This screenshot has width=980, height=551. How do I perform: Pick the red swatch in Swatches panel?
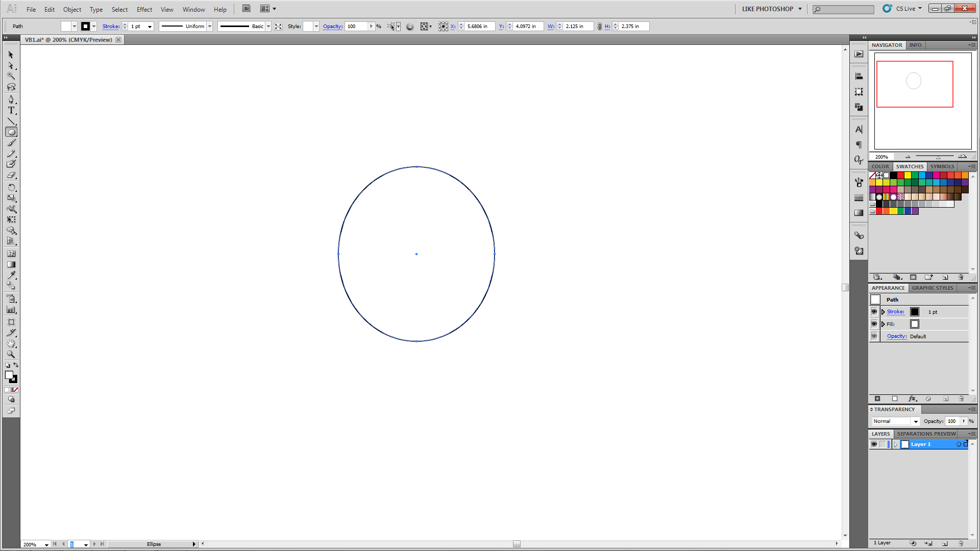pyautogui.click(x=901, y=176)
